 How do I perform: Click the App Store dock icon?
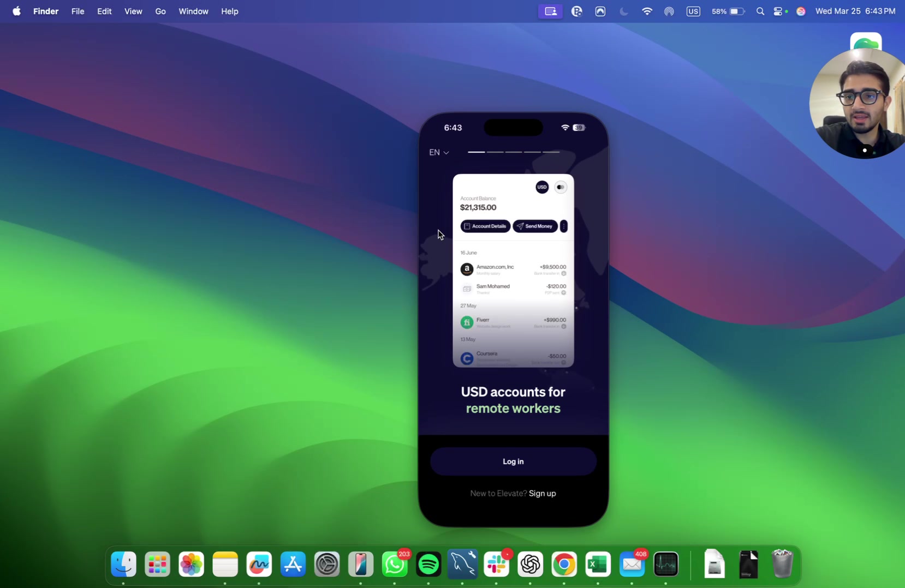tap(293, 565)
